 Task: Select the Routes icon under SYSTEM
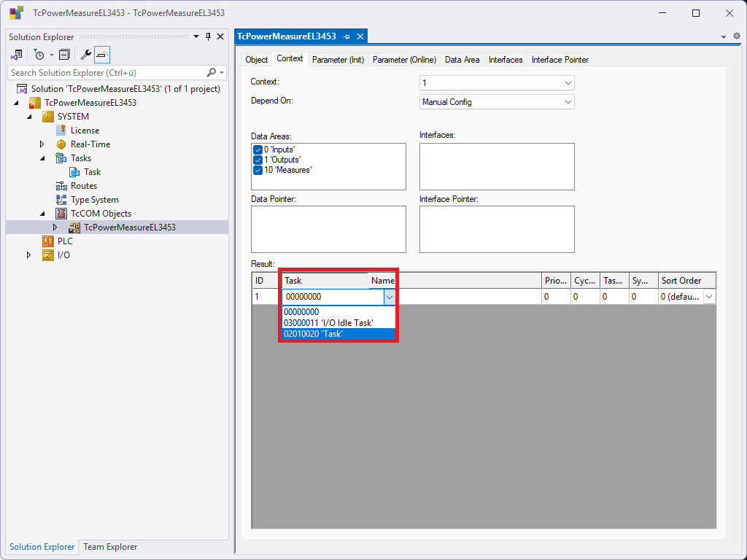61,186
